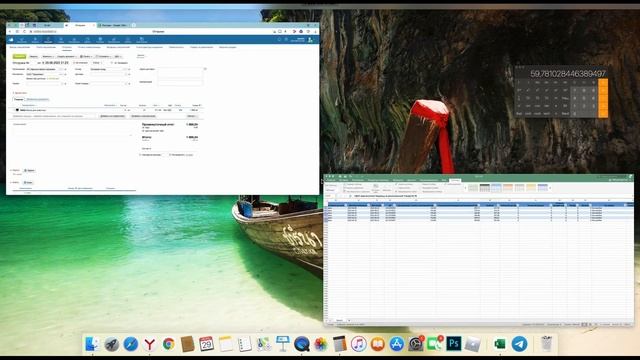
Task: Reload the browser page
Action: pyautogui.click(x=24, y=31)
